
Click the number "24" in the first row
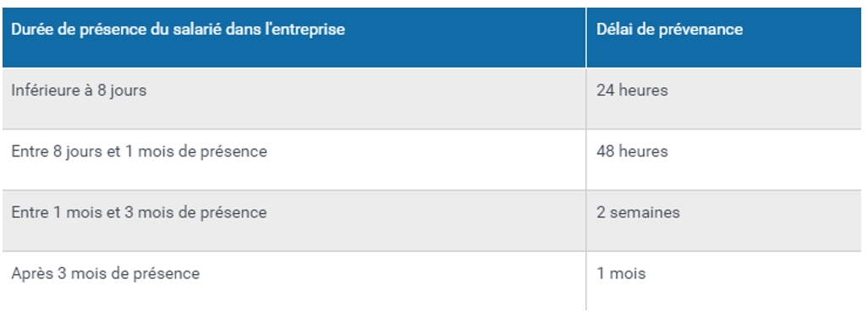605,90
